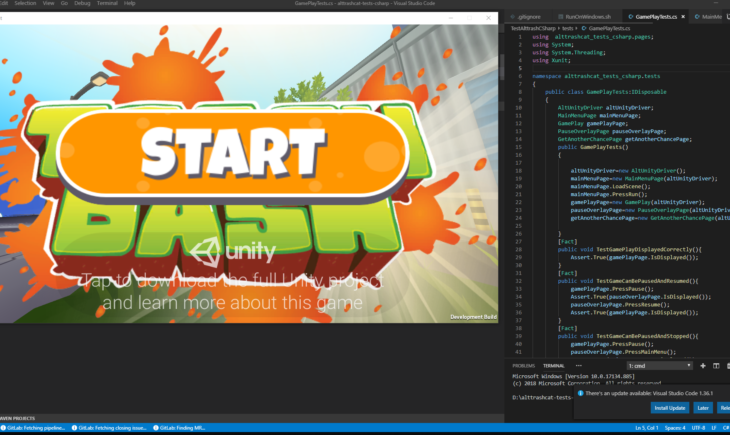Expand the MAVEN PROJECTS section header
This screenshot has width=730, height=435.
pyautogui.click(x=18, y=418)
